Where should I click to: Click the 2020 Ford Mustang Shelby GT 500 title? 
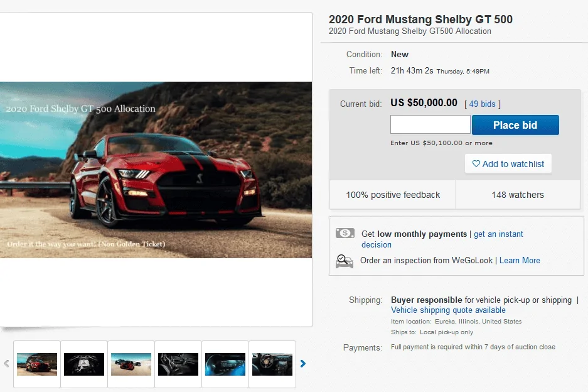click(420, 19)
